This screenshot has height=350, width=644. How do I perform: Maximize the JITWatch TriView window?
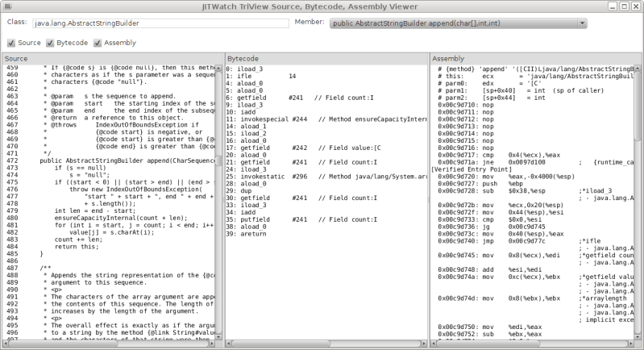coord(624,6)
